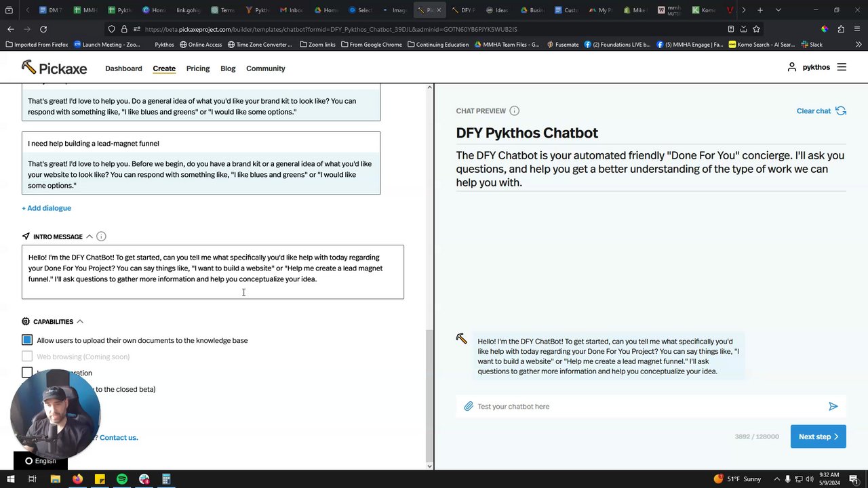This screenshot has width=868, height=488.
Task: Open the notification center icon
Action: point(856,479)
